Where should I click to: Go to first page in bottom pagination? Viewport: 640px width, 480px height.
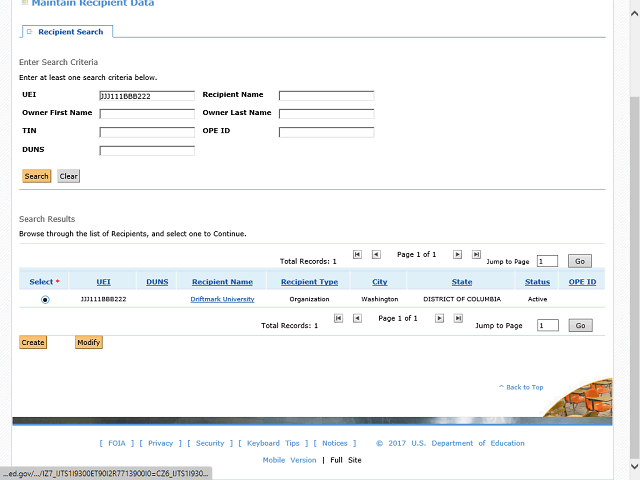(x=338, y=318)
